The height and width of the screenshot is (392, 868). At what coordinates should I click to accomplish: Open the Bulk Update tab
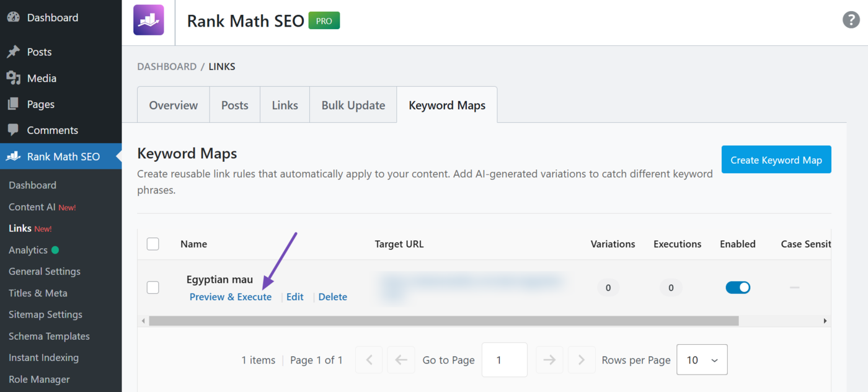point(353,105)
